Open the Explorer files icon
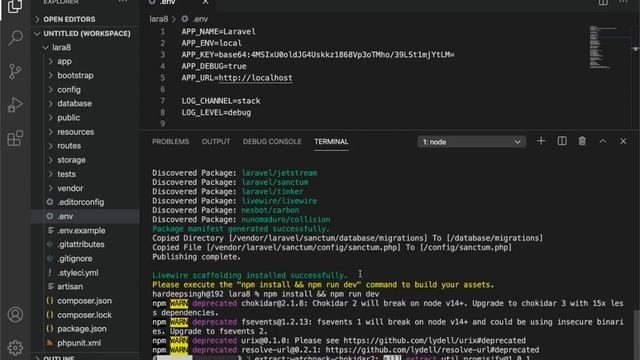The image size is (640, 360). pos(15,6)
